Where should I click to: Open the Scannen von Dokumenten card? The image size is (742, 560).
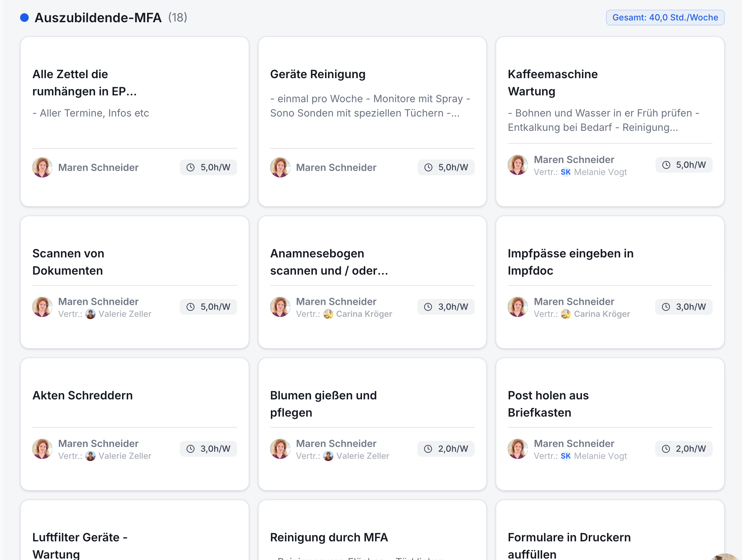click(x=135, y=282)
